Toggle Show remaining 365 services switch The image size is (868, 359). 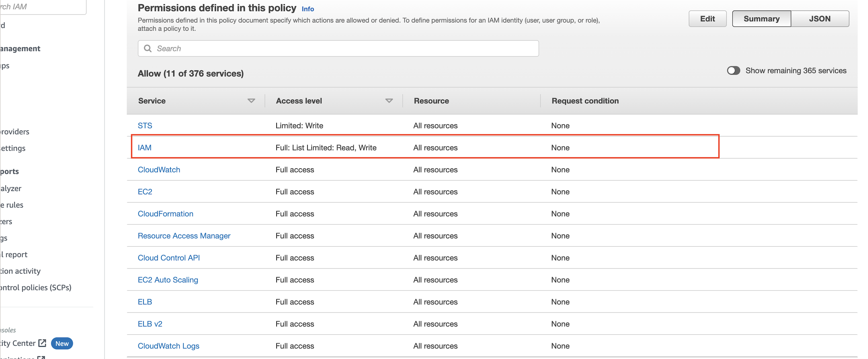click(x=733, y=71)
